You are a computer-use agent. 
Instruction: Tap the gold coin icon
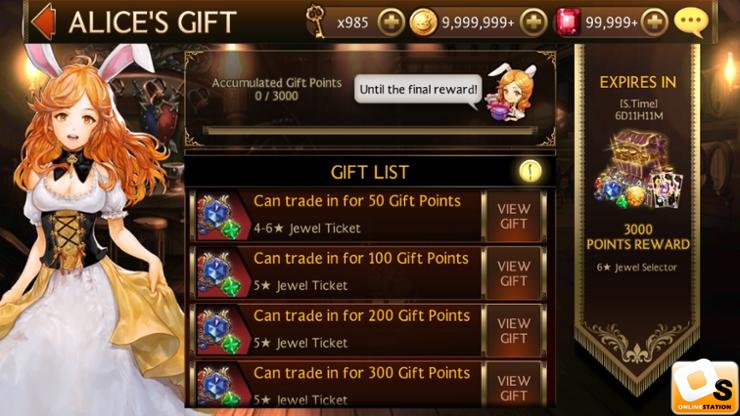pyautogui.click(x=422, y=22)
